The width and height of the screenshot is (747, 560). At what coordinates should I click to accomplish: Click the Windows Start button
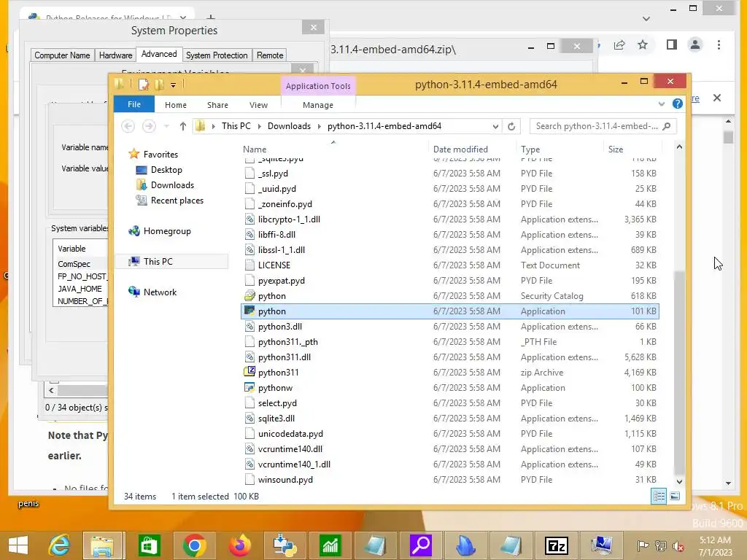18,545
